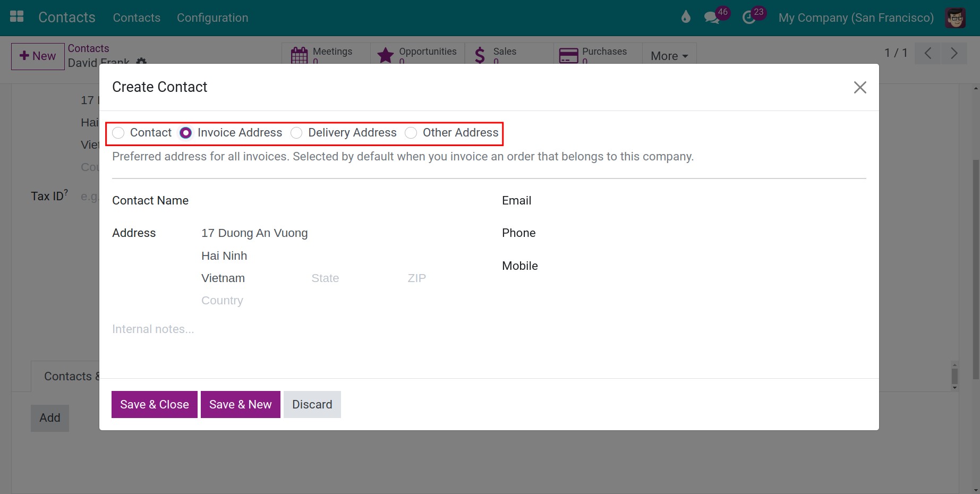Close the Create Contact dialog

click(860, 87)
